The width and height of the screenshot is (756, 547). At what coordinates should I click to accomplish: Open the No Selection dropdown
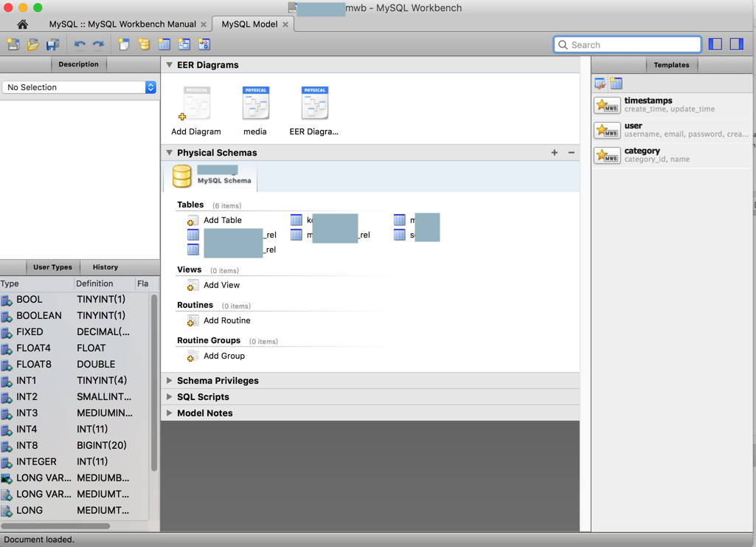[80, 87]
